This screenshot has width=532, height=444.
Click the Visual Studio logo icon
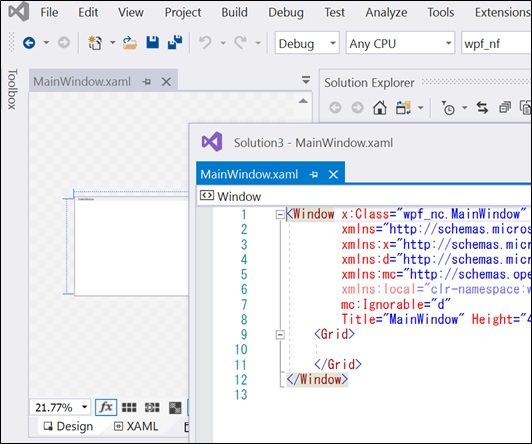[19, 12]
